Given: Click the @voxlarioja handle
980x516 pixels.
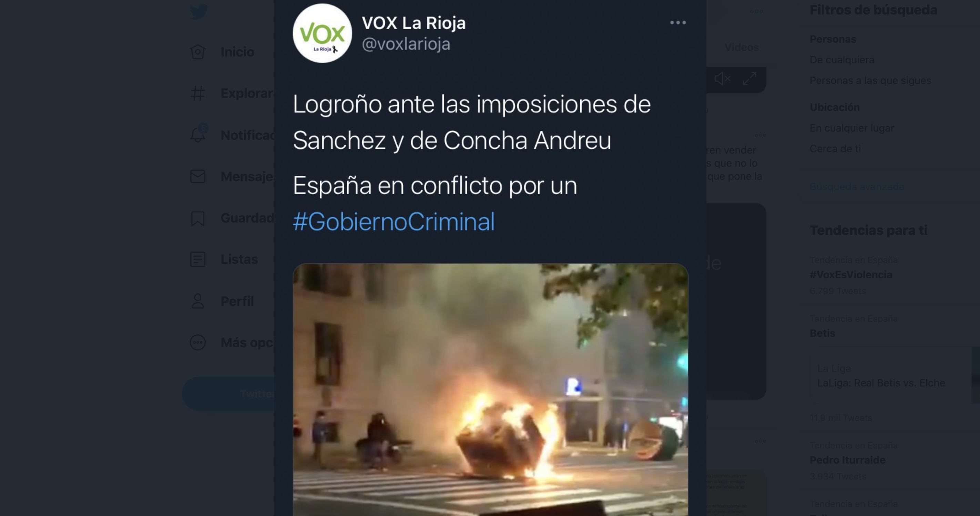Looking at the screenshot, I should [406, 44].
